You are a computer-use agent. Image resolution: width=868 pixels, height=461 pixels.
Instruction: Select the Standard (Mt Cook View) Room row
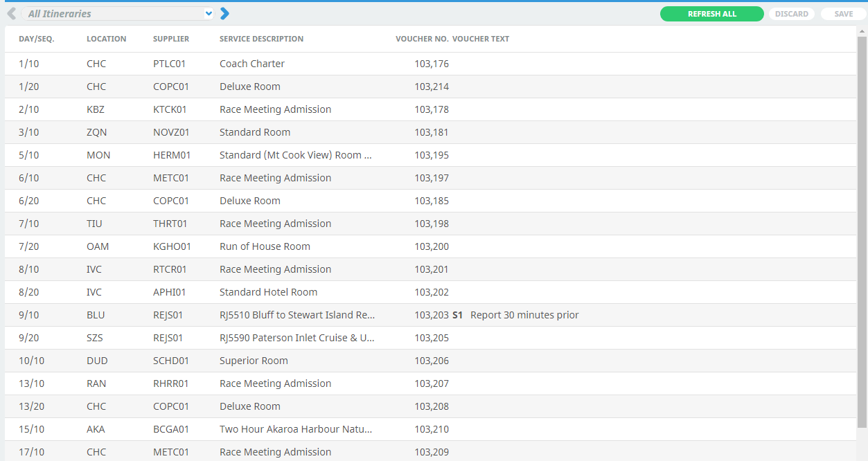click(x=295, y=155)
